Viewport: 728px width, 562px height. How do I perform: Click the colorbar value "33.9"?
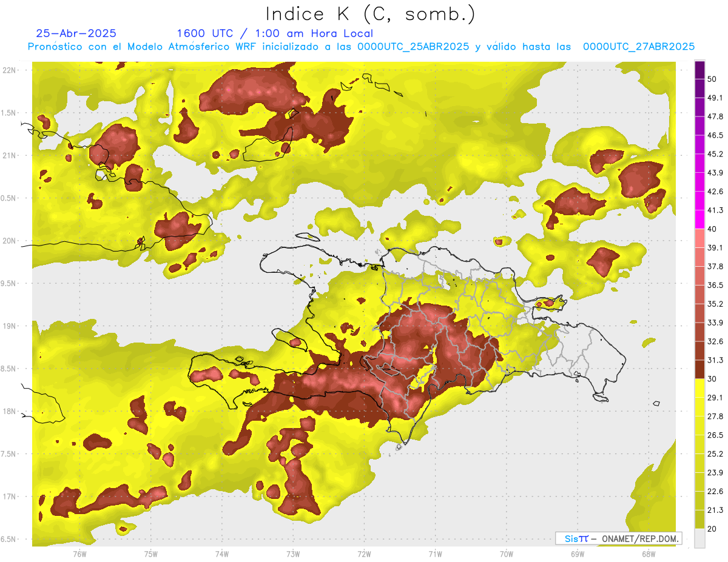click(x=716, y=323)
